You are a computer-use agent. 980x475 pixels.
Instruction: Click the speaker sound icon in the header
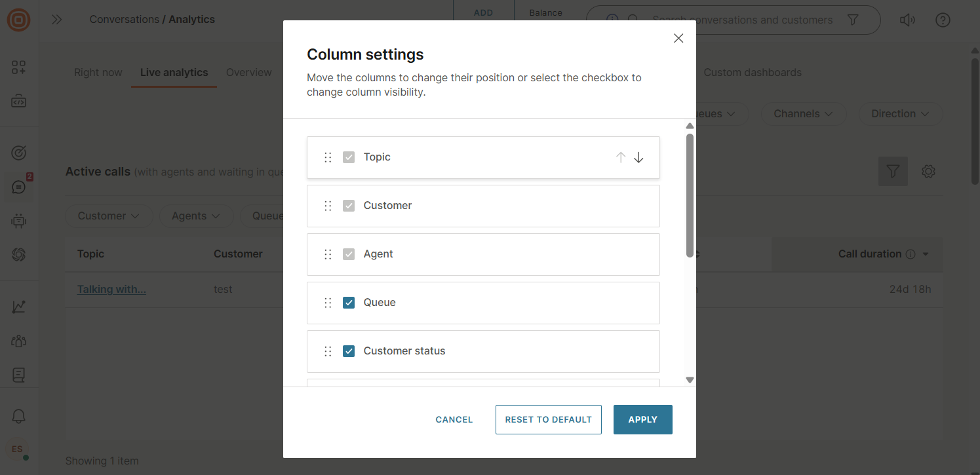coord(907,20)
